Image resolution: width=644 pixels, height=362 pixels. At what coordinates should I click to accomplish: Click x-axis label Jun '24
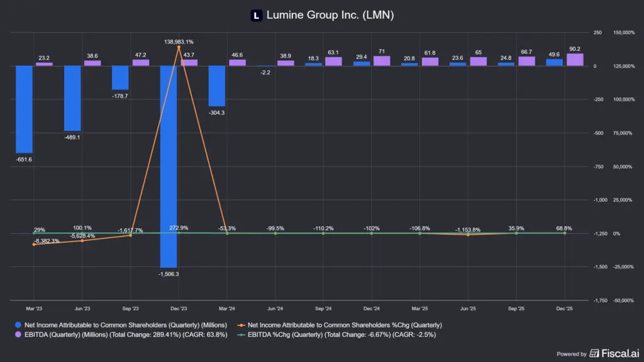[275, 308]
